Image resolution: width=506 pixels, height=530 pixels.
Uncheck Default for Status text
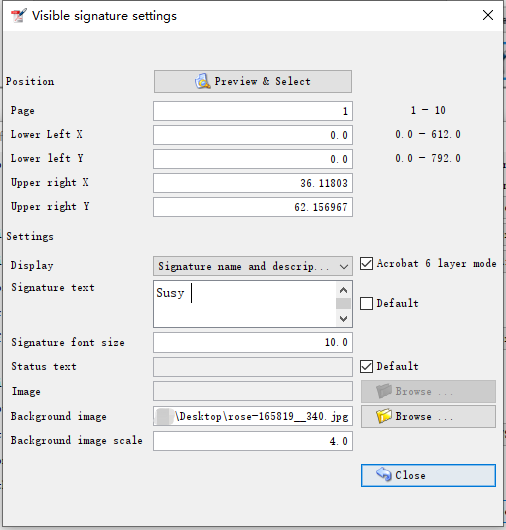[366, 366]
